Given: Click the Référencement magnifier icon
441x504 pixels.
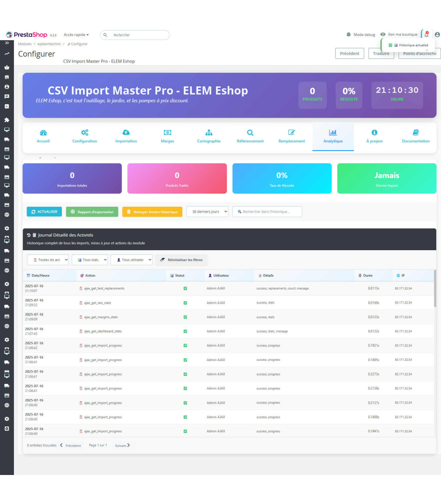Looking at the screenshot, I should pyautogui.click(x=250, y=133).
